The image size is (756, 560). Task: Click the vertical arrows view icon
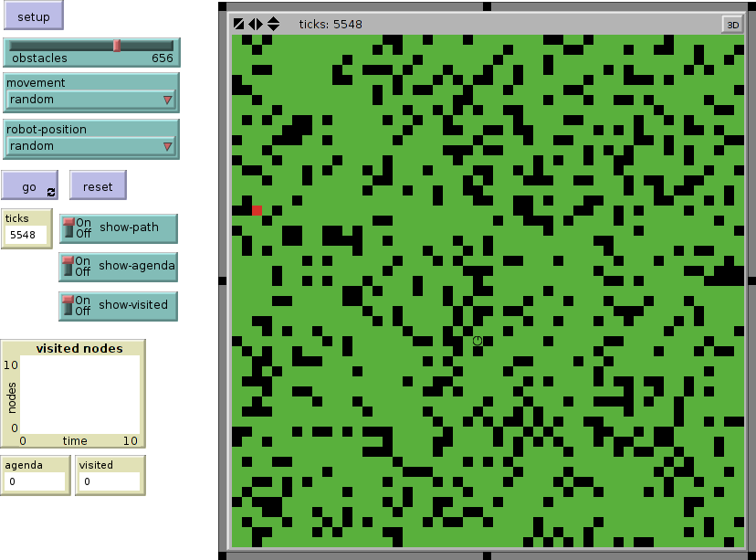point(273,24)
